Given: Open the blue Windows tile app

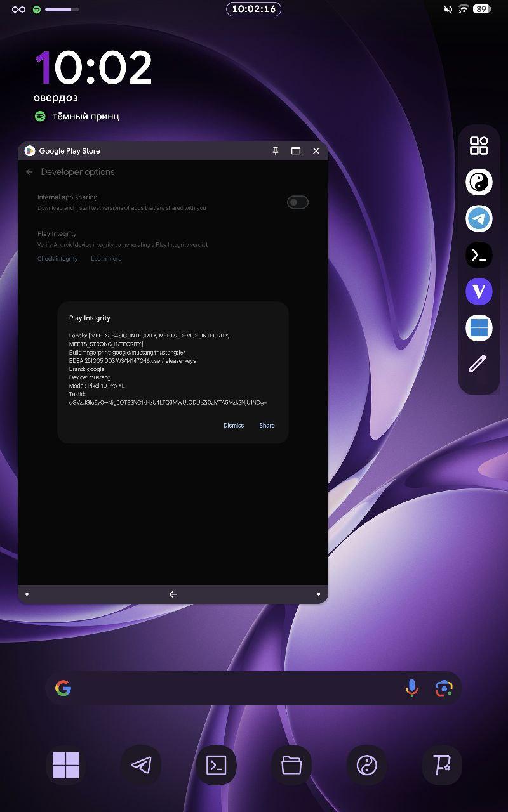Looking at the screenshot, I should coord(479,328).
